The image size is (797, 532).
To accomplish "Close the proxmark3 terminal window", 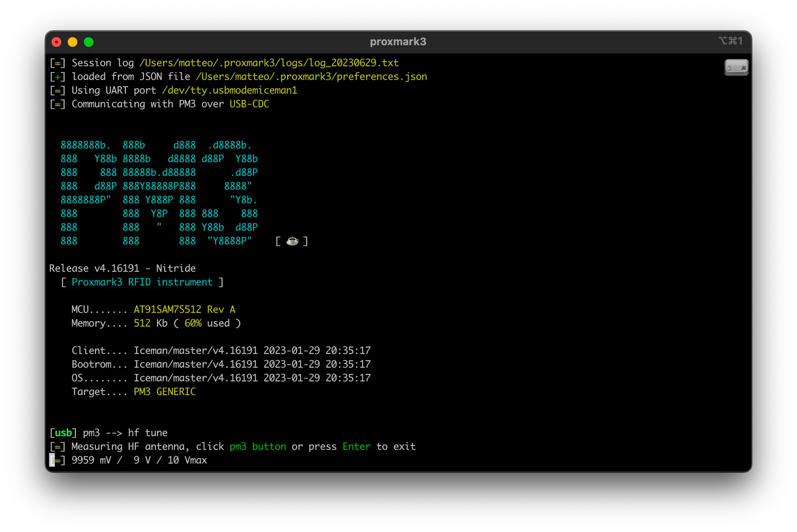I will point(56,42).
